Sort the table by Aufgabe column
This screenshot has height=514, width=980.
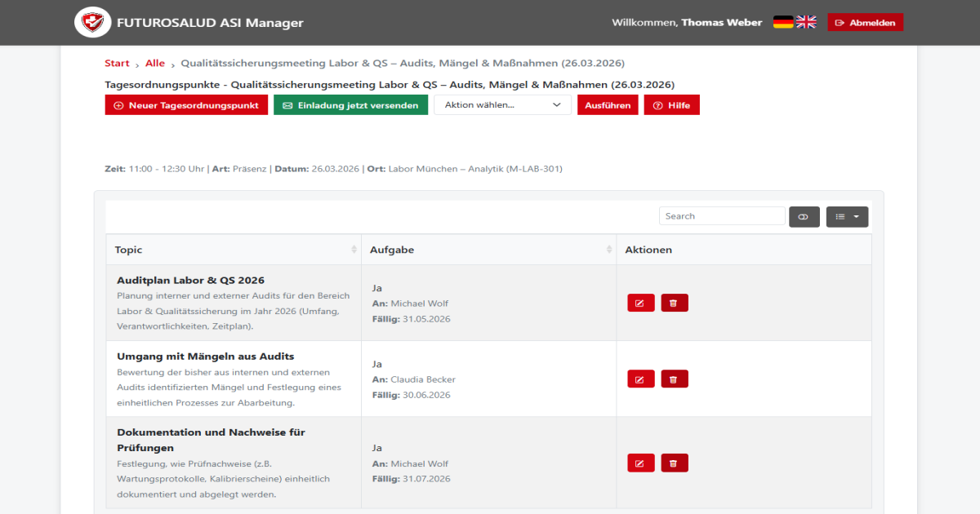tap(488, 250)
